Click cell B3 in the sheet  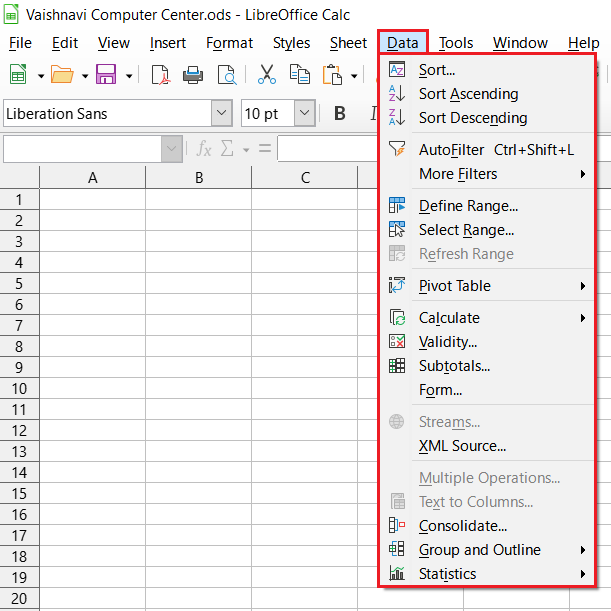click(199, 241)
